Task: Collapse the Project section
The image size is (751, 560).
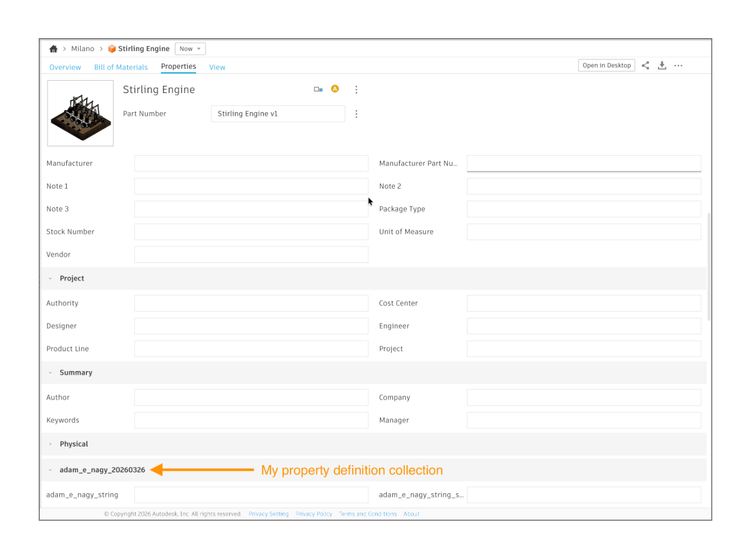Action: (50, 279)
